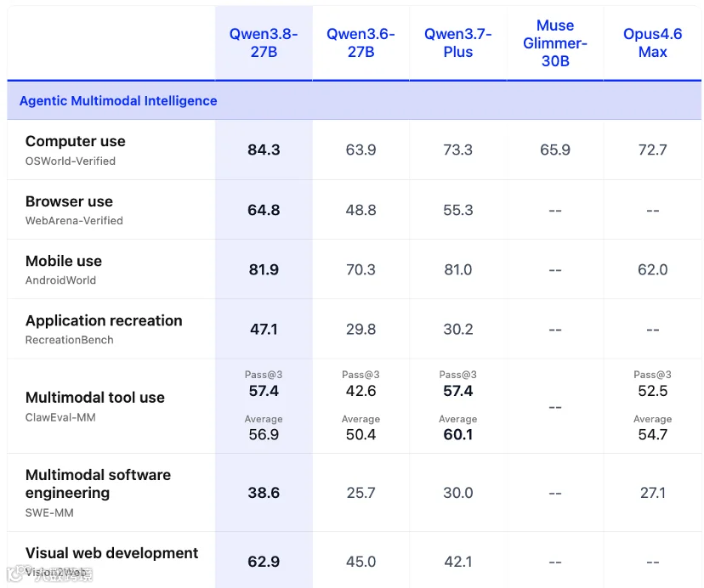704x588 pixels.
Task: Select the Browser use row label
Action: click(x=69, y=201)
